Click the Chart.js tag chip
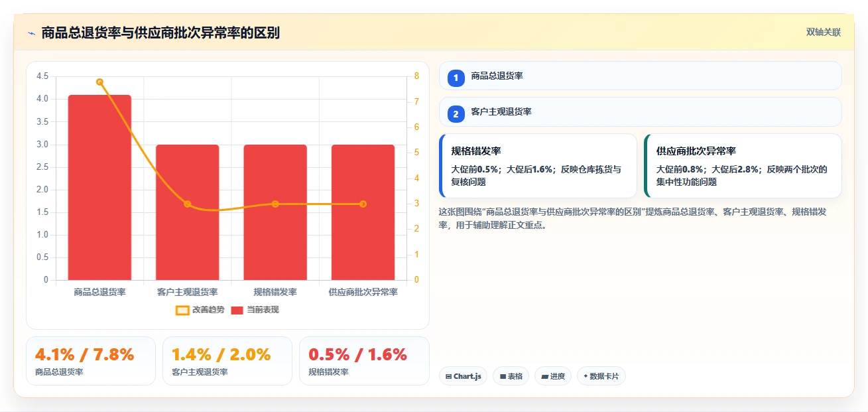This screenshot has height=412, width=868. (463, 376)
